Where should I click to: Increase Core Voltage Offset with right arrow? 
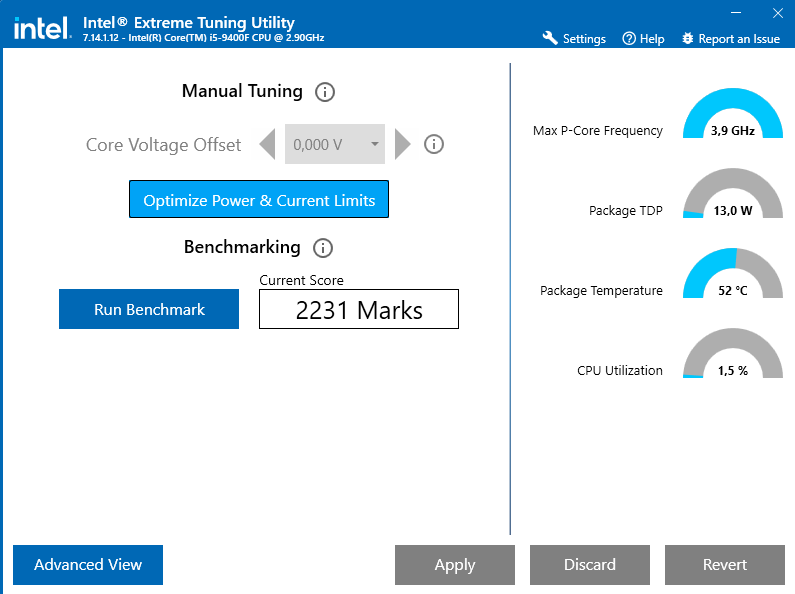(402, 144)
